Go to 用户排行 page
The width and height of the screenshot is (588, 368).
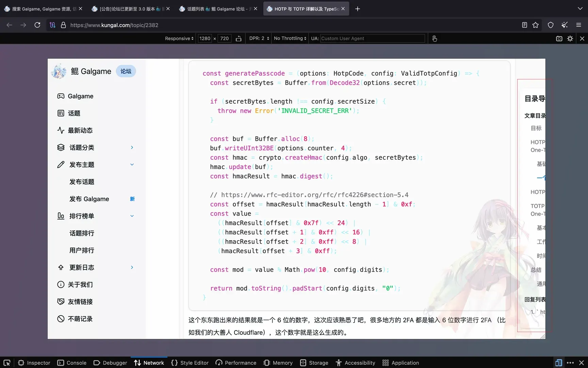coord(82,250)
